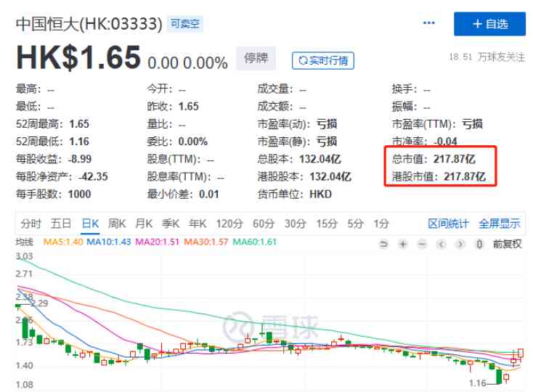The height and width of the screenshot is (392, 533).
Task: Click the 市盈率(TTM) 亏损 value
Action: (472, 124)
